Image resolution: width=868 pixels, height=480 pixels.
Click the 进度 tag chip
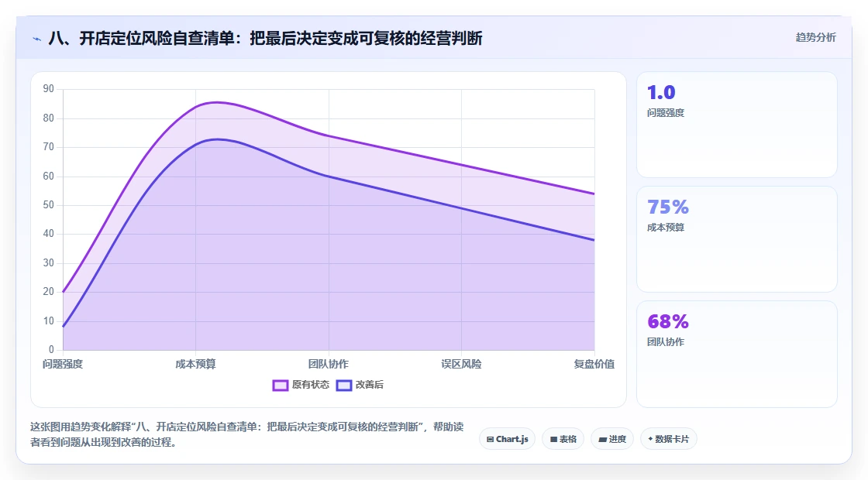click(612, 439)
